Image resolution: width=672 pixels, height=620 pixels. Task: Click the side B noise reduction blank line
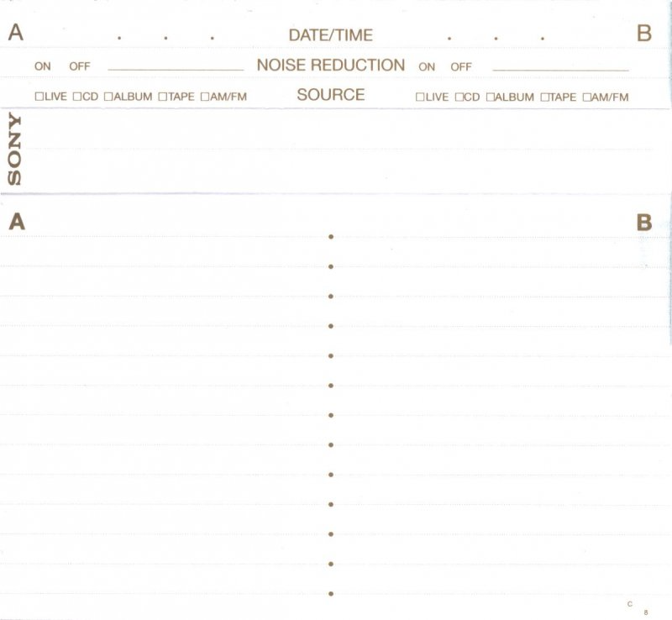pyautogui.click(x=559, y=68)
